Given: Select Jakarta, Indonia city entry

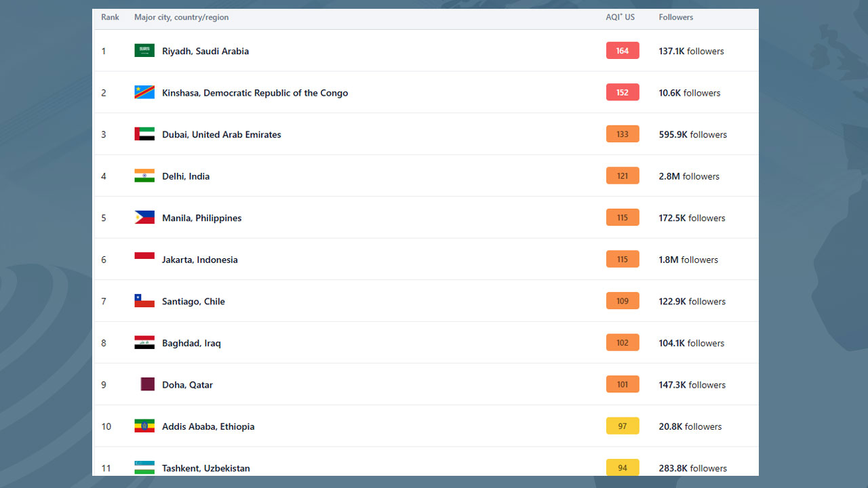Looking at the screenshot, I should [x=199, y=260].
